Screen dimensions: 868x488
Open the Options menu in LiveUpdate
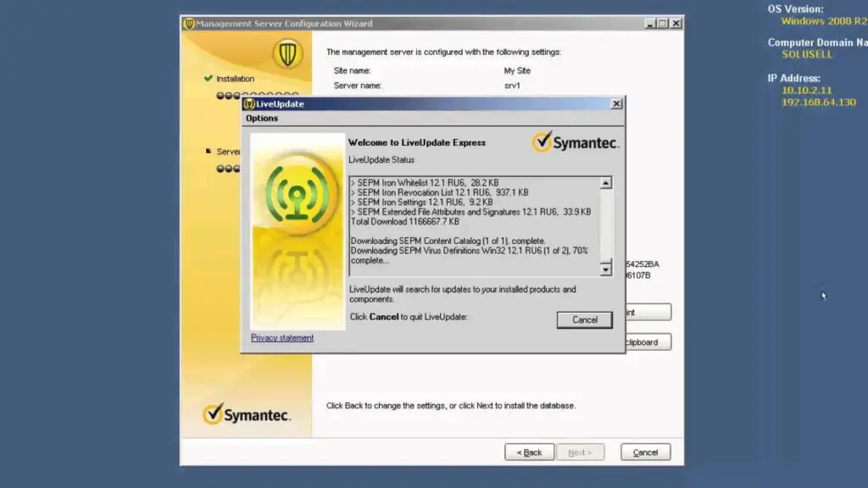pos(262,119)
